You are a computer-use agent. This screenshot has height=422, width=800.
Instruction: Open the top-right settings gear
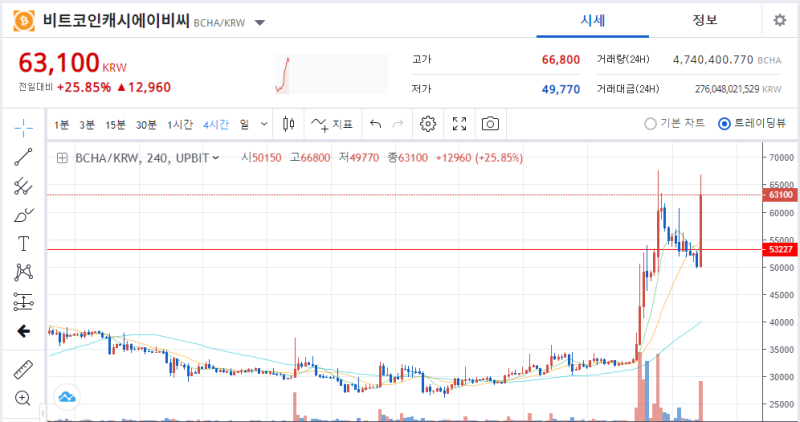(780, 20)
